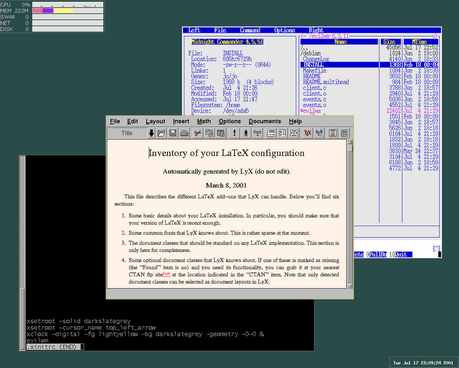
Task: Insert a footnote using LyX toolbar icon
Action: click(271, 133)
